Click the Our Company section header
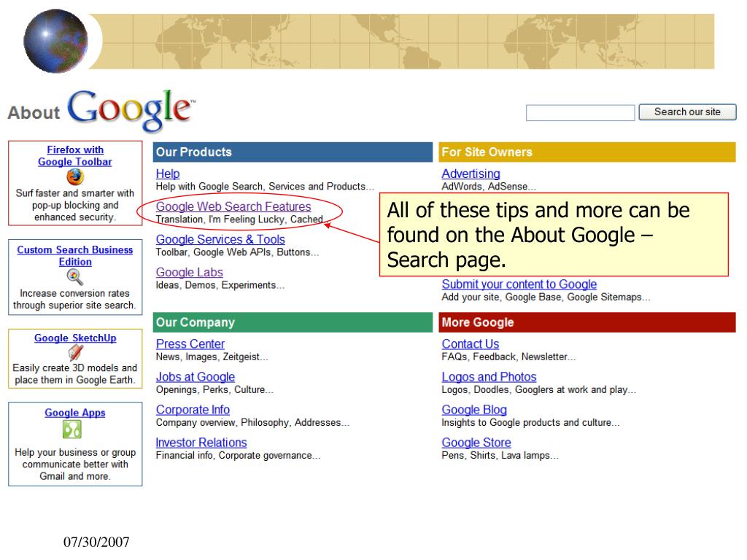The image size is (747, 560). (293, 322)
